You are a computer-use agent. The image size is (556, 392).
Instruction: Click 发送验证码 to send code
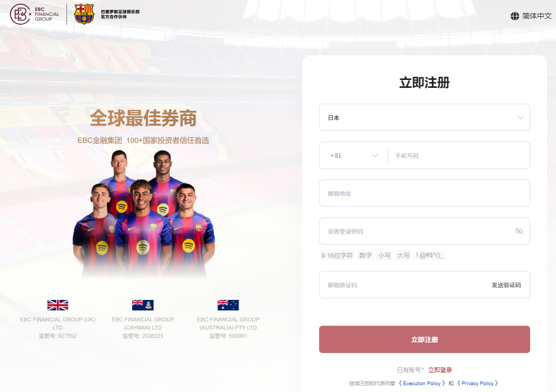pos(506,285)
